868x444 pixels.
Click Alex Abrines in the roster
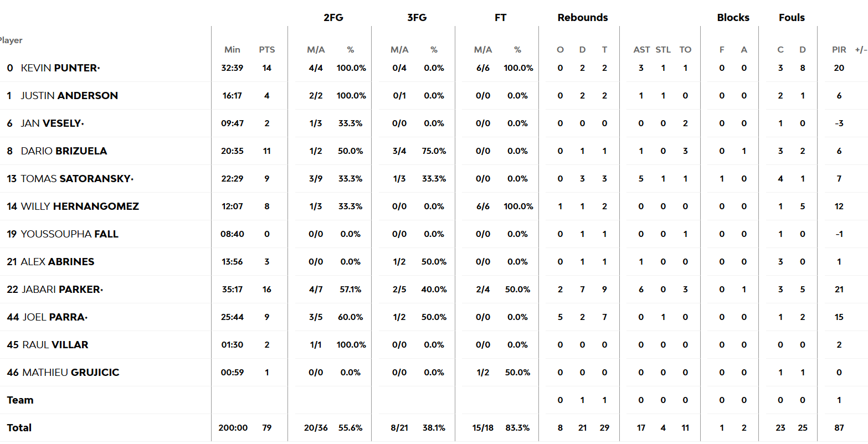58,262
